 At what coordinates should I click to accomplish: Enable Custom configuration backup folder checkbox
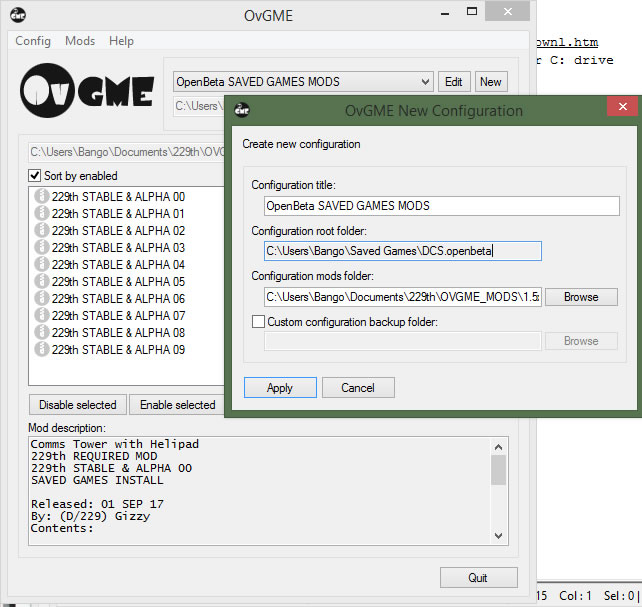click(259, 322)
